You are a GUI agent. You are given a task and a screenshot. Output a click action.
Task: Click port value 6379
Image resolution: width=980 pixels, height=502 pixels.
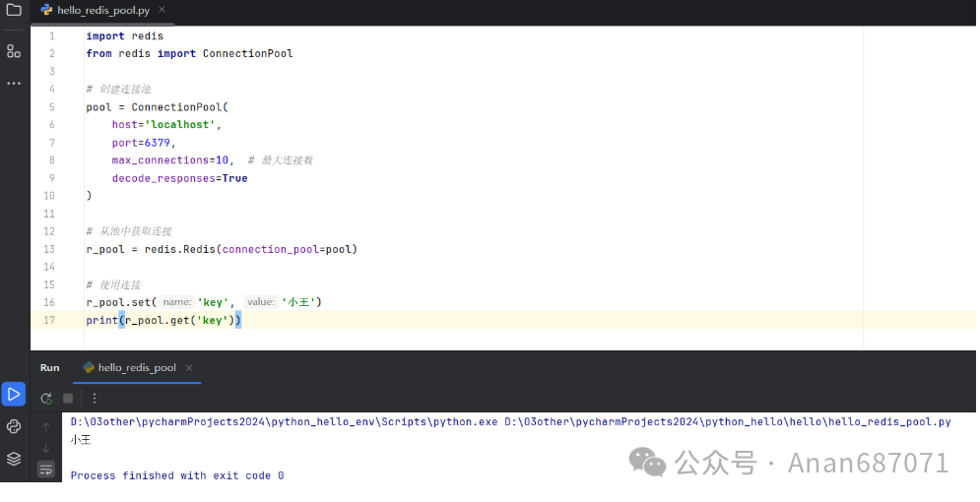click(157, 143)
